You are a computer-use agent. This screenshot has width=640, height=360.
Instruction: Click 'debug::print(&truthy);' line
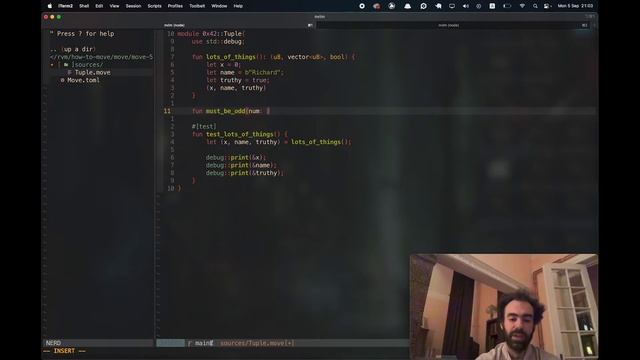point(245,173)
